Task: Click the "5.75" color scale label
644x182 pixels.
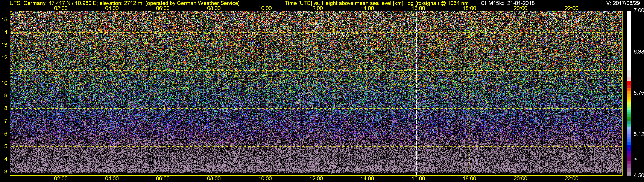Action: coord(639,93)
